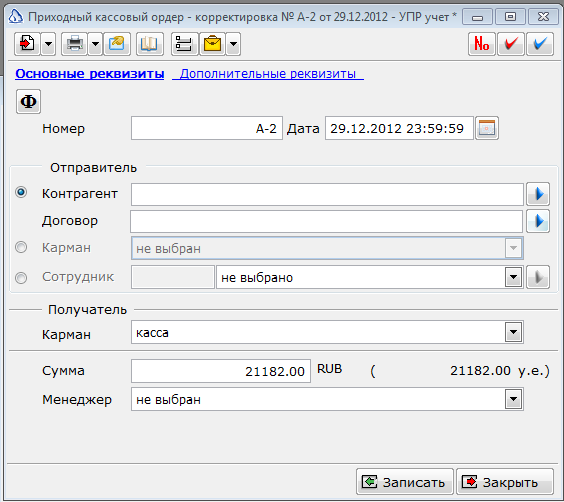
Task: Switch to Дополнительные реквизиты tab
Action: click(x=268, y=74)
